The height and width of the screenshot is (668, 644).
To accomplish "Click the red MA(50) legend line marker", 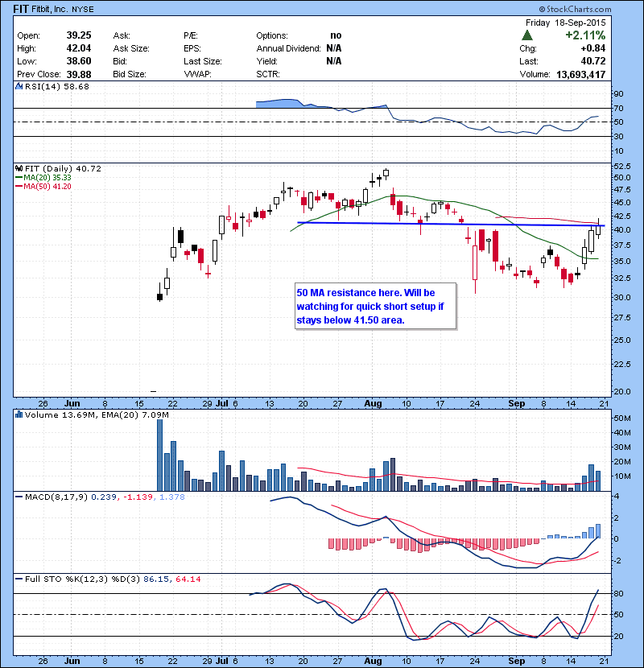I will click(19, 186).
